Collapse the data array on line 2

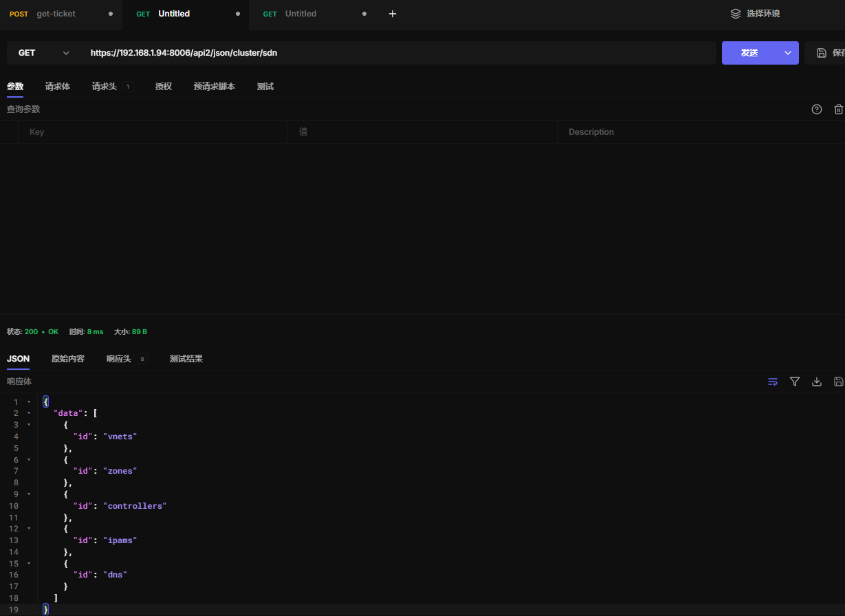click(29, 413)
